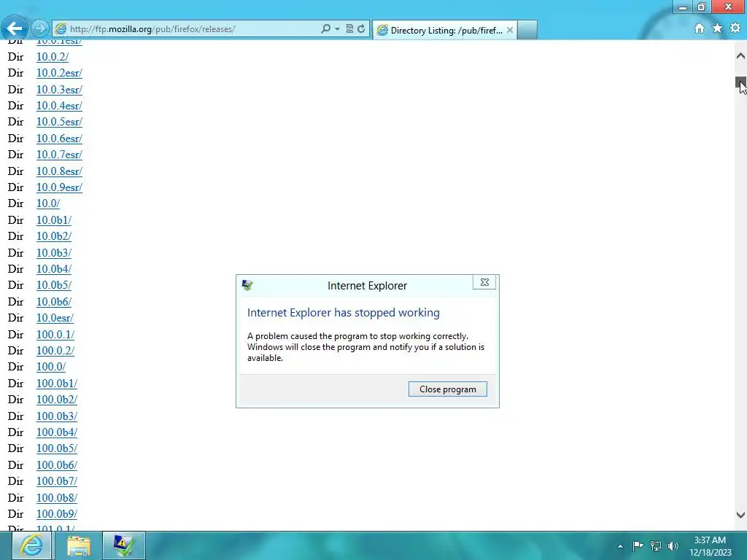Close the Internet Explorer error dialog
This screenshot has width=747, height=560.
pos(484,282)
